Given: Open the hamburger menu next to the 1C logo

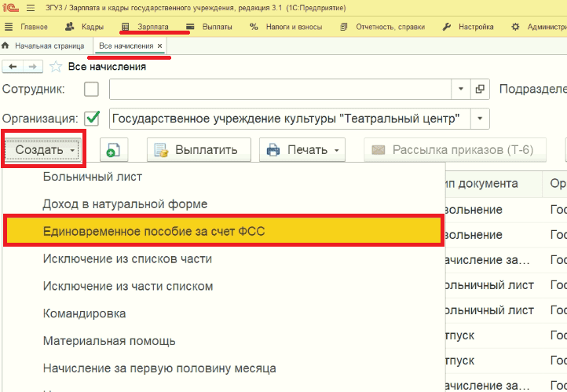Looking at the screenshot, I should [31, 8].
